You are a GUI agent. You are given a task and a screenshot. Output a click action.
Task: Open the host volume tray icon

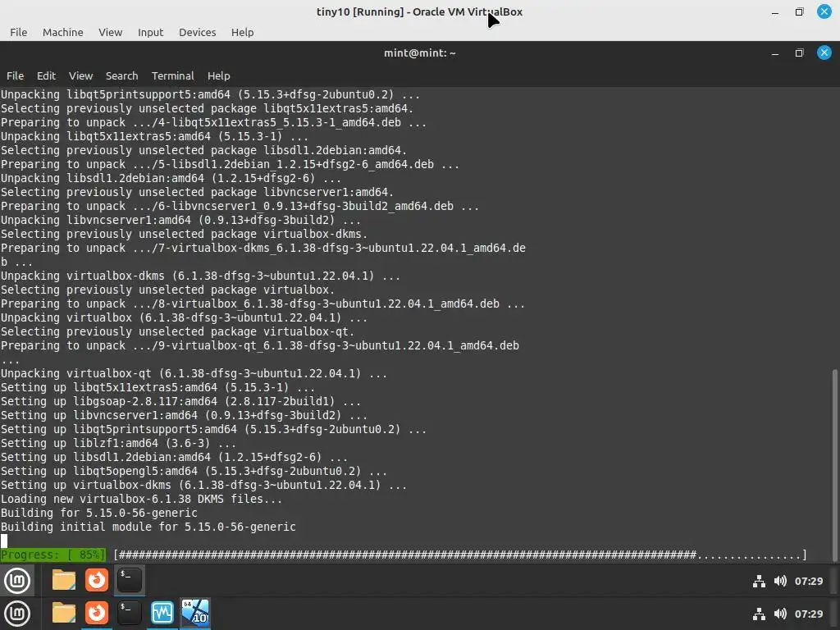pyautogui.click(x=780, y=614)
